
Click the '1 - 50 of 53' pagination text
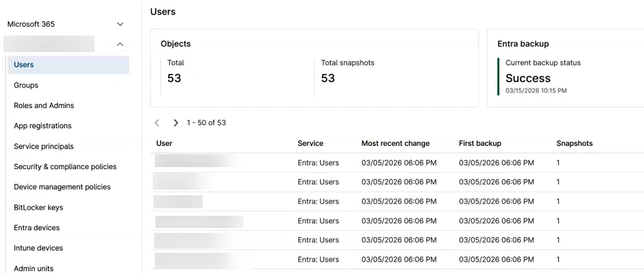[x=206, y=123]
